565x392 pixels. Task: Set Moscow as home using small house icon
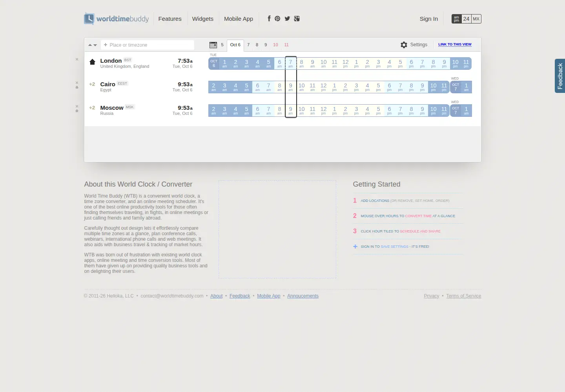coord(77,111)
